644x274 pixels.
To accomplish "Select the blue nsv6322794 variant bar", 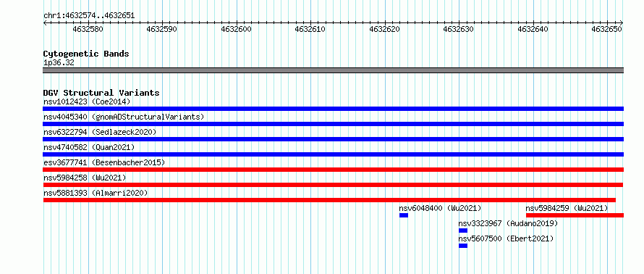I will tap(333, 139).
